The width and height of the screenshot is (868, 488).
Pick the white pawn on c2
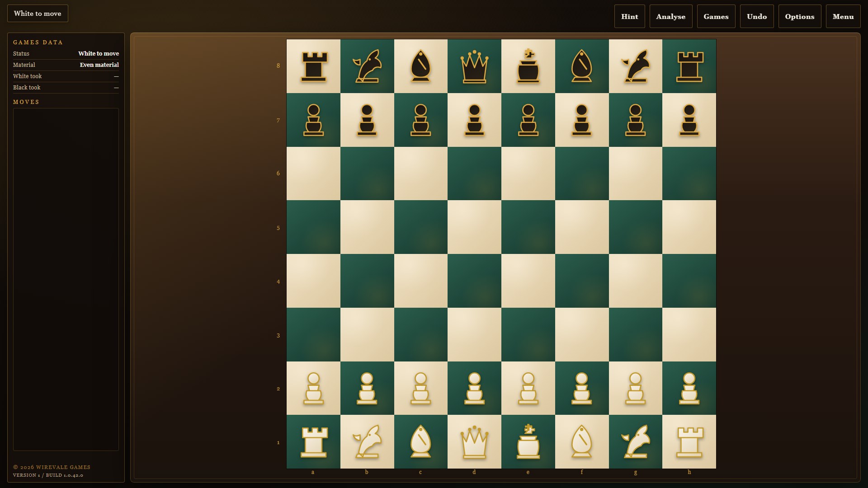(420, 388)
